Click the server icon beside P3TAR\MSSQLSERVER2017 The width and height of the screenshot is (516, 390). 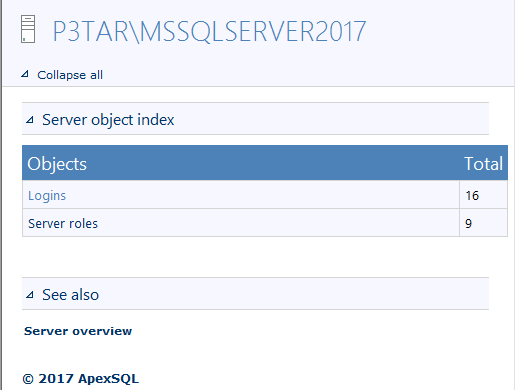click(x=28, y=29)
